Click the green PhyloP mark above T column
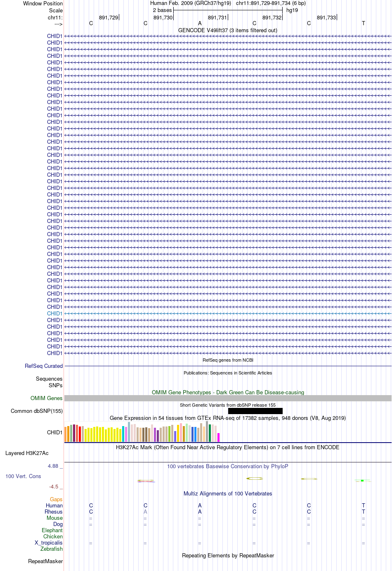 362,481
